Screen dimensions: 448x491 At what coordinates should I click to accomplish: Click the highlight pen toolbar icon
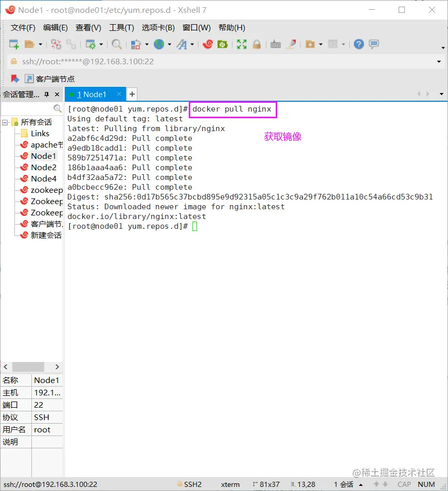click(292, 44)
